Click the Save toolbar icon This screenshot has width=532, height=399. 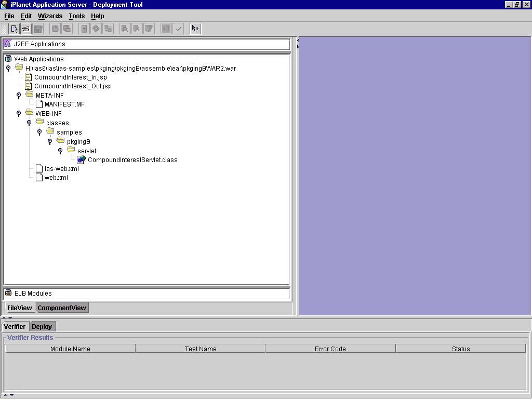pos(55,29)
